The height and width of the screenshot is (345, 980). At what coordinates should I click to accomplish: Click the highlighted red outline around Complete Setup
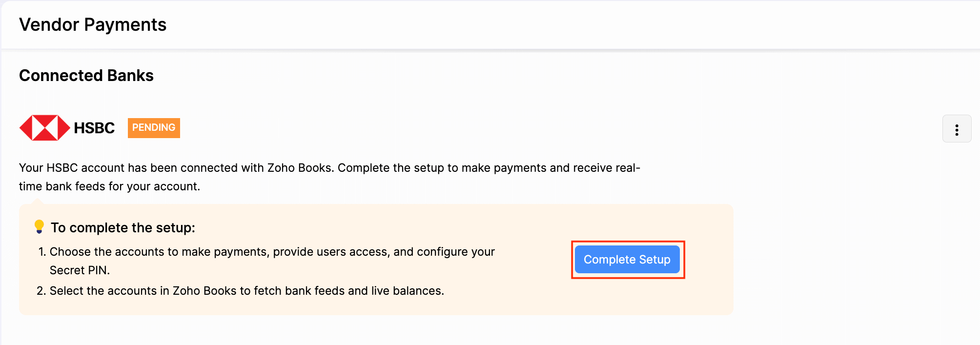click(628, 259)
